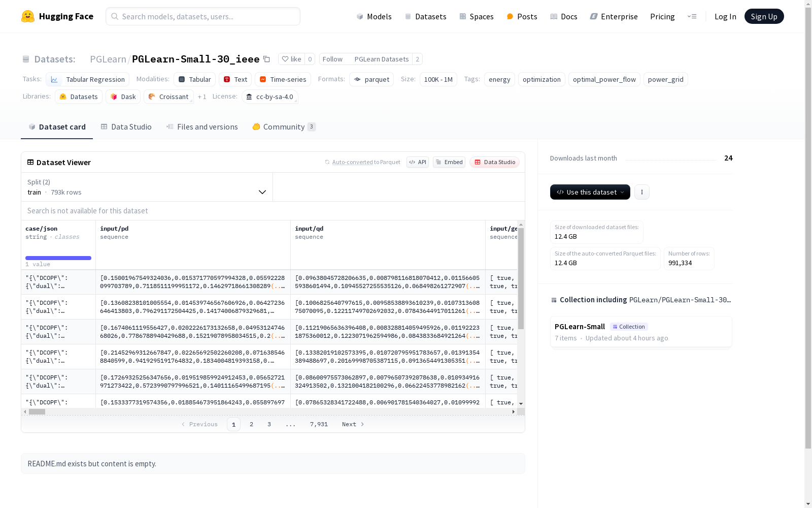The height and width of the screenshot is (508, 812).
Task: Open the power_grid tag
Action: pyautogui.click(x=665, y=79)
